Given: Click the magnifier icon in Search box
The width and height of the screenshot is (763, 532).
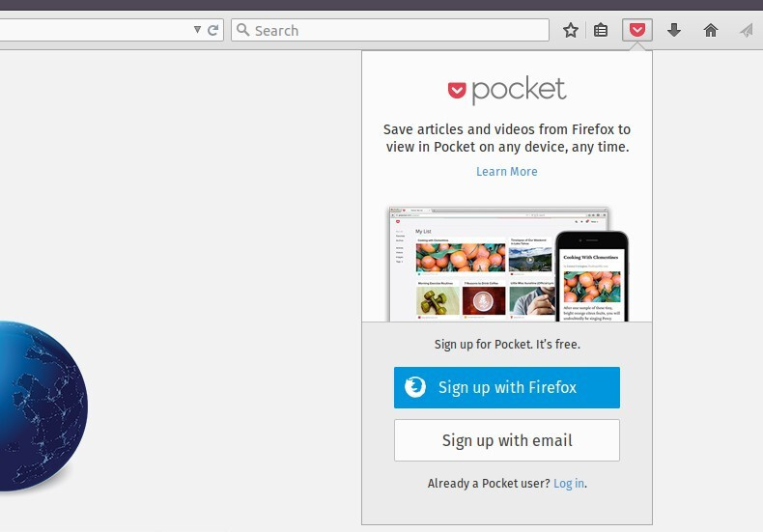Looking at the screenshot, I should tap(242, 30).
